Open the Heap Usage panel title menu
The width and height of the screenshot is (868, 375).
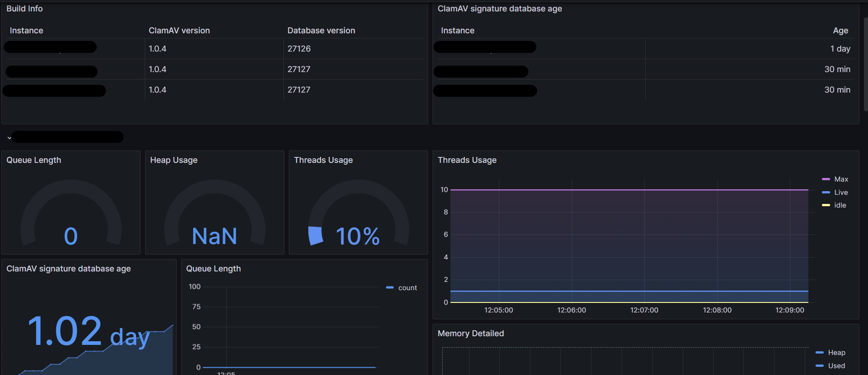[x=174, y=160]
